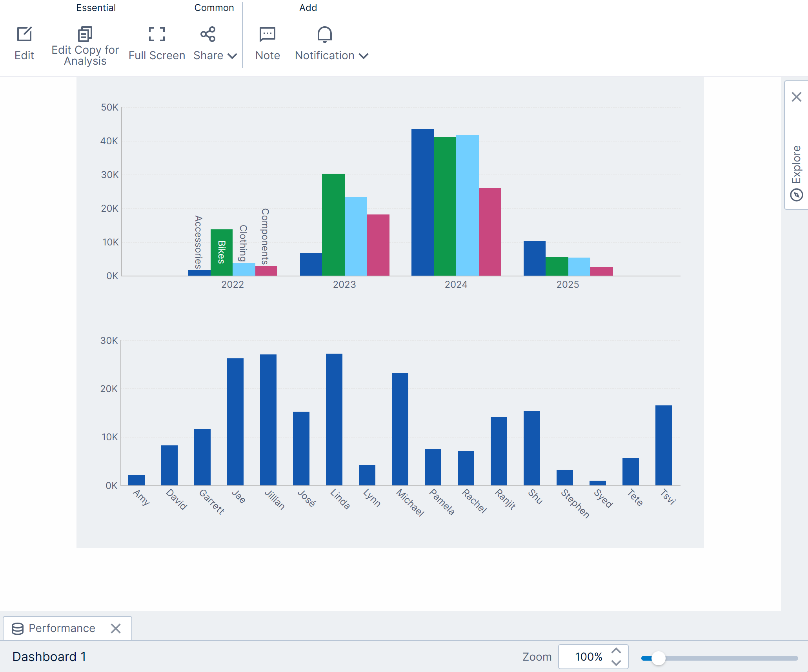The height and width of the screenshot is (672, 808).
Task: Click the zoom slider handle
Action: [659, 658]
